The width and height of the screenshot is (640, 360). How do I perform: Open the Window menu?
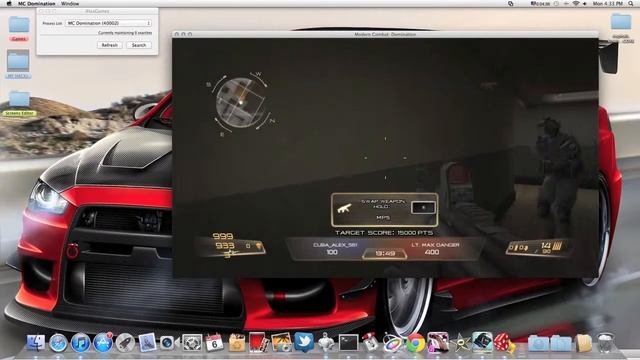pyautogui.click(x=70, y=4)
